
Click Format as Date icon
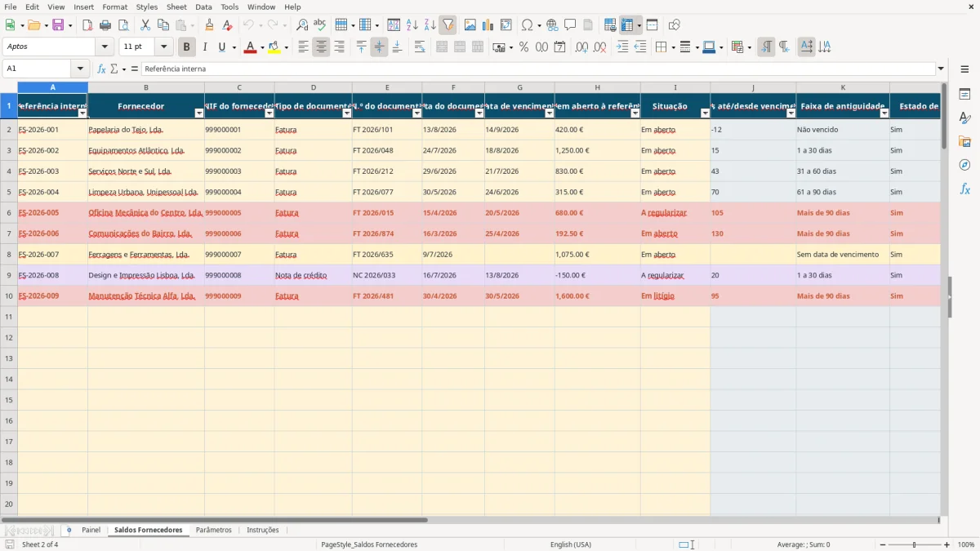coord(559,47)
